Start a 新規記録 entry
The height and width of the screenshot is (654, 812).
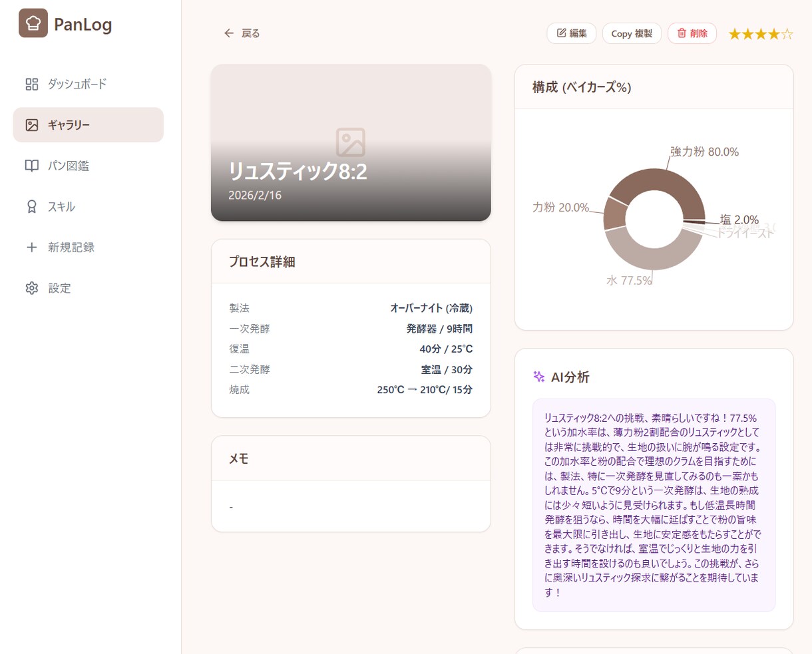pos(88,247)
